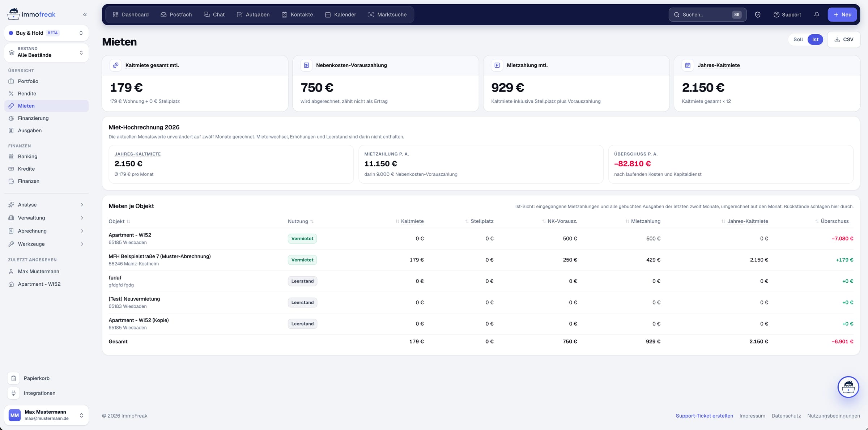
Task: Click the Nebenkosten-Vorauszahlung card icon
Action: 306,65
